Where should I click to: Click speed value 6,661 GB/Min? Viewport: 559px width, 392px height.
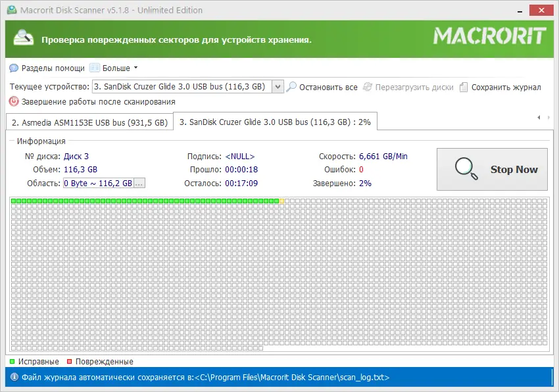tap(383, 157)
